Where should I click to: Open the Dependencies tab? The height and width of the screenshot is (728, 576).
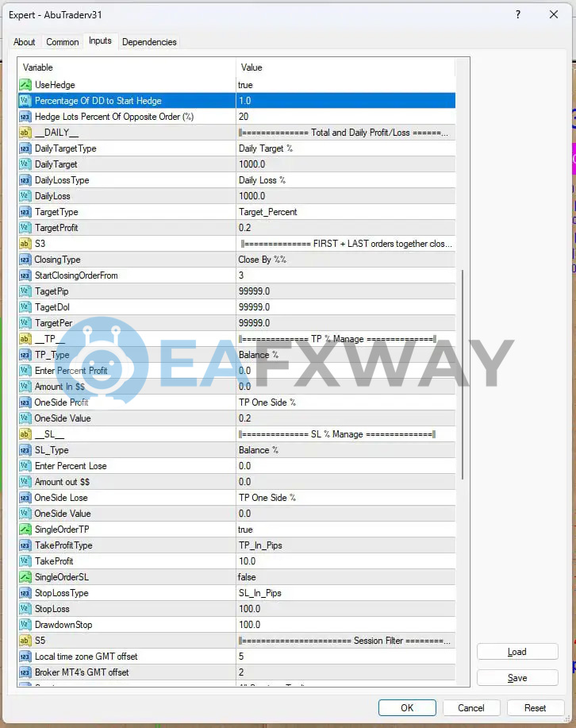point(149,42)
